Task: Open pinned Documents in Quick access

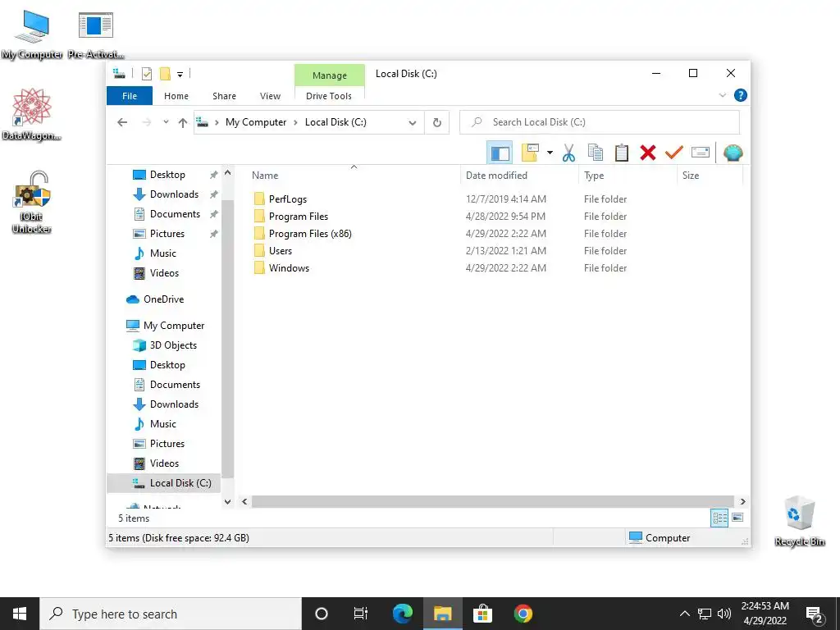Action: [x=175, y=214]
